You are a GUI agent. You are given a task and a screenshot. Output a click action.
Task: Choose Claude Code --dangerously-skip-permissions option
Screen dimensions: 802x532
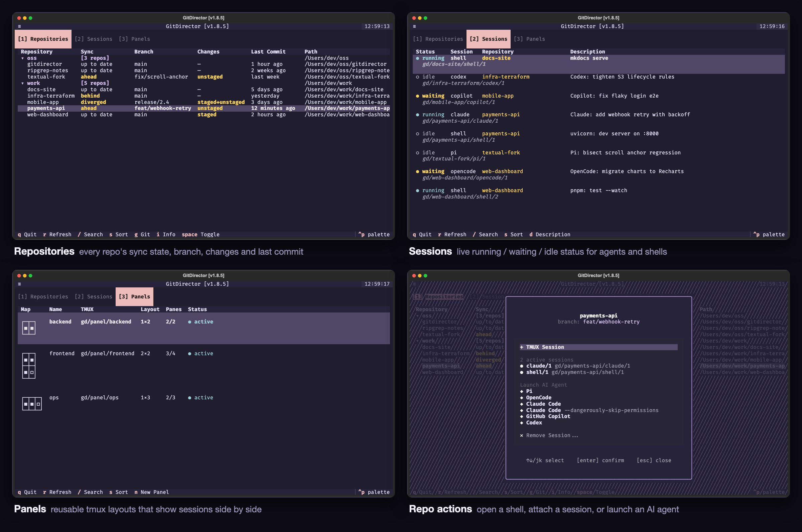pyautogui.click(x=589, y=410)
